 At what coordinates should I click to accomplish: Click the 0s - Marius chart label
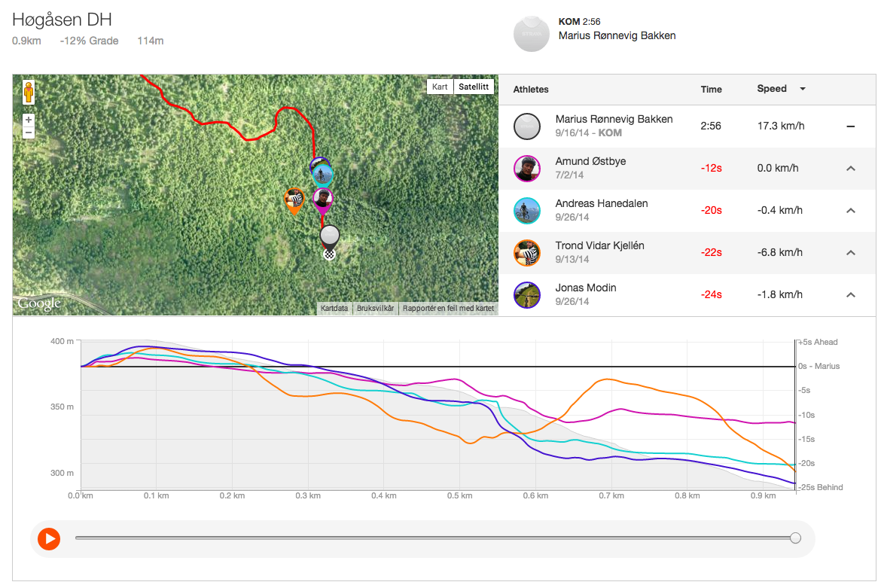[819, 366]
